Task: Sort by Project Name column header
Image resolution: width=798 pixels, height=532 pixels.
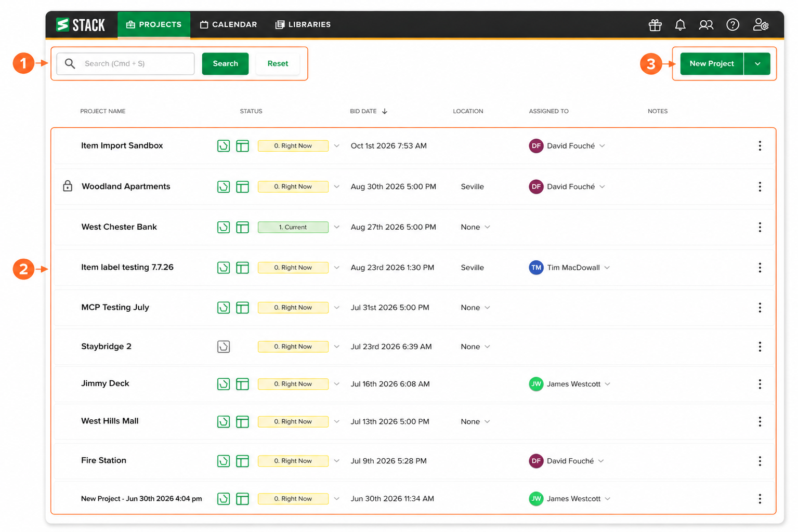Action: (x=103, y=111)
